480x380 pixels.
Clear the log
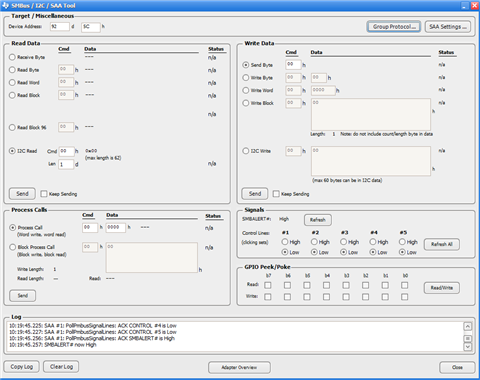pyautogui.click(x=61, y=367)
